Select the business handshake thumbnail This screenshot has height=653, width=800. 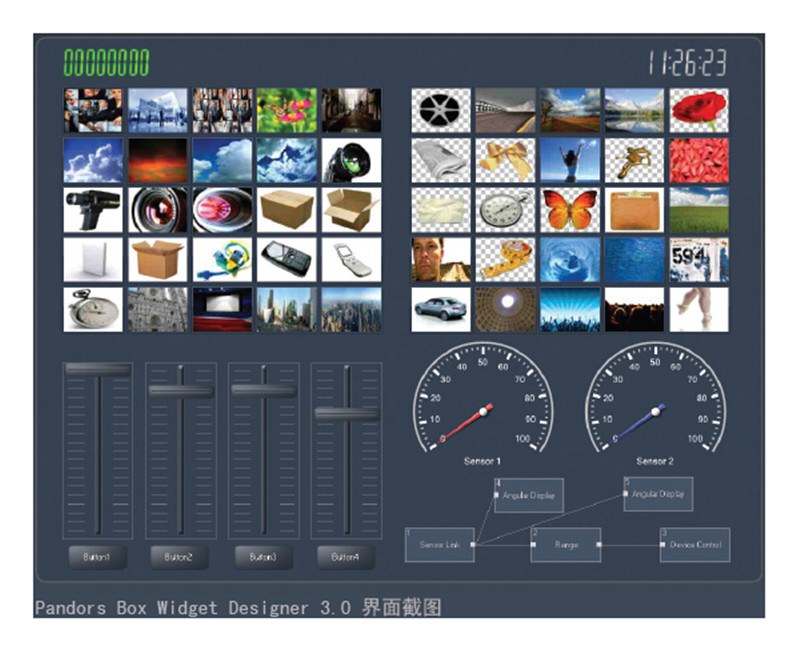point(93,111)
